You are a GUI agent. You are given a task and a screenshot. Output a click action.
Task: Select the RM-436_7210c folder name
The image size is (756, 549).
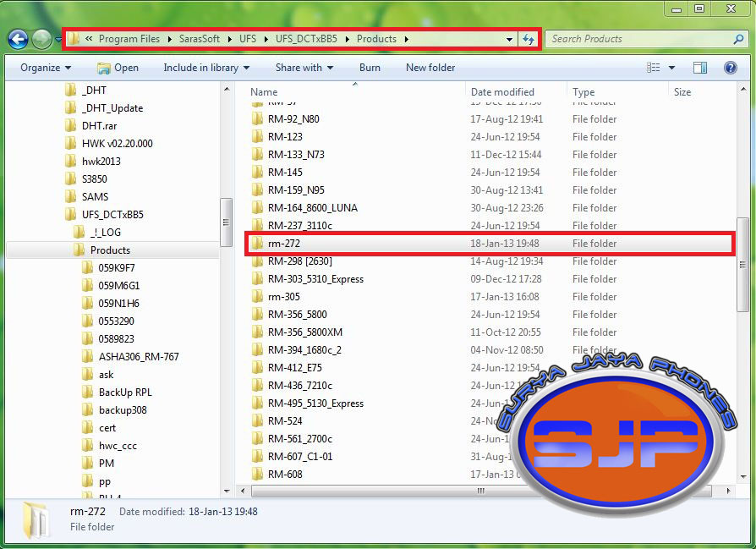tap(300, 386)
